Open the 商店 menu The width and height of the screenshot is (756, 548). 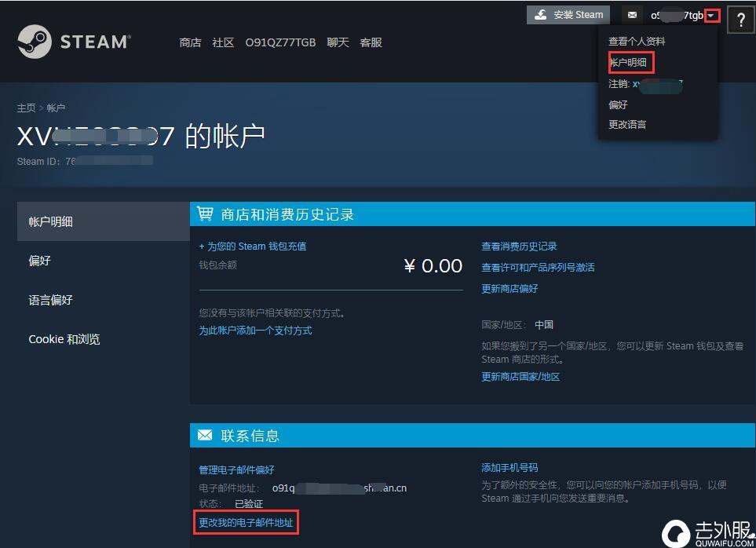[x=190, y=42]
